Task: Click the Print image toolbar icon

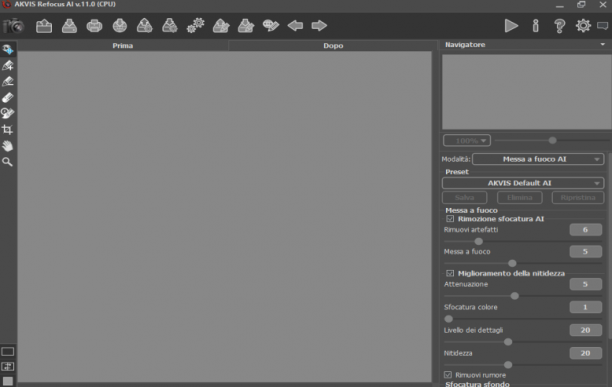Action: tap(94, 26)
